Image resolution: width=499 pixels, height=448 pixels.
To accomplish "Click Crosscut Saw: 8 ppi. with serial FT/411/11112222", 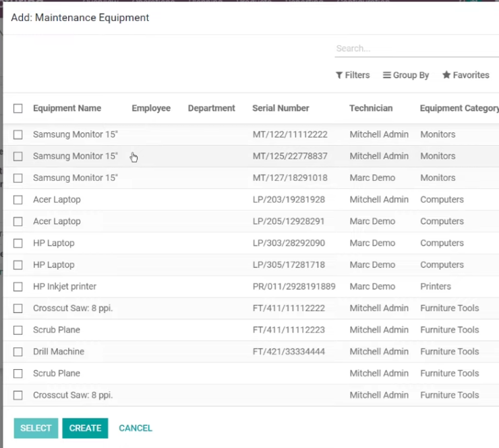I will coord(73,308).
